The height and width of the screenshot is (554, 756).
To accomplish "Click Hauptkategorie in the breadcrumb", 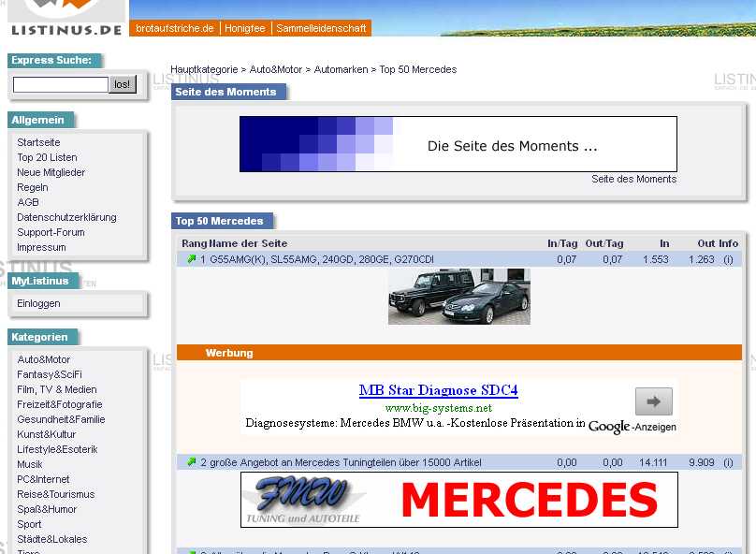I will [204, 69].
